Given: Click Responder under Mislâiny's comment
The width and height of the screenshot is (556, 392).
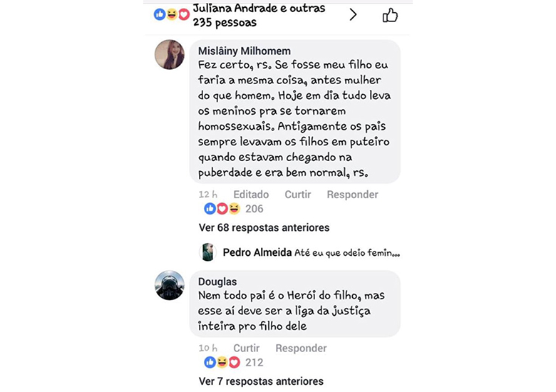Looking at the screenshot, I should 352,195.
